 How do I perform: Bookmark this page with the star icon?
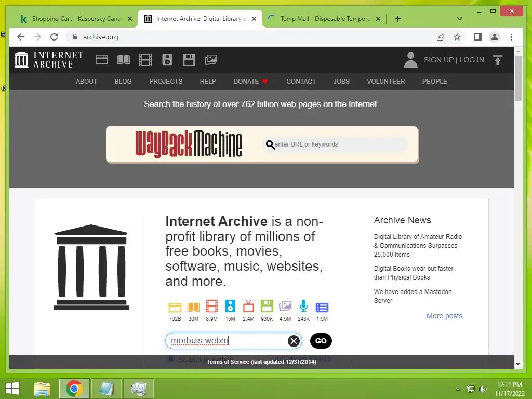457,37
